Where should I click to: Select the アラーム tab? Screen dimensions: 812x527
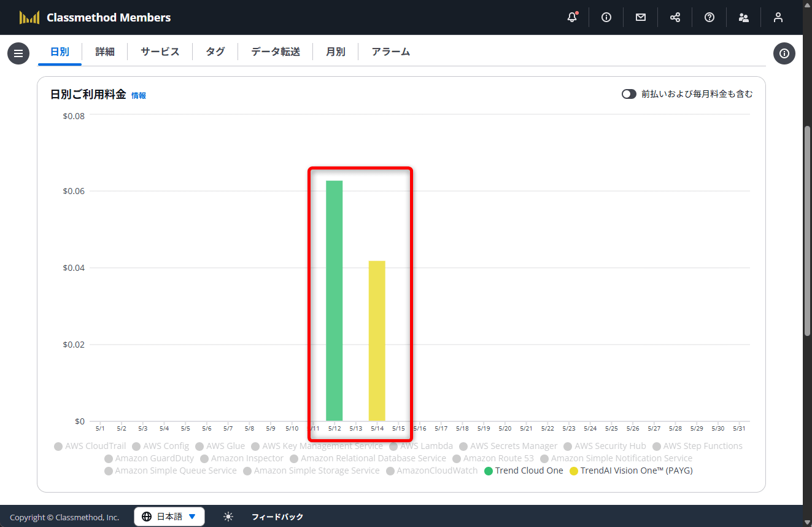(391, 52)
